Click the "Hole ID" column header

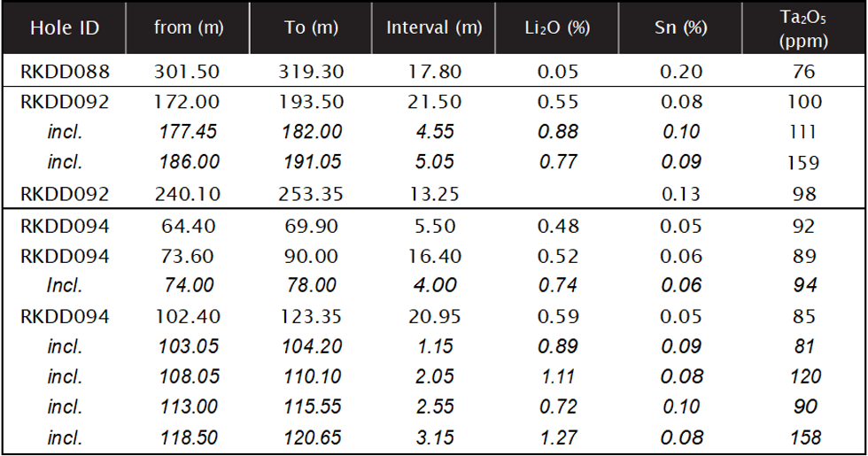pyautogui.click(x=64, y=27)
